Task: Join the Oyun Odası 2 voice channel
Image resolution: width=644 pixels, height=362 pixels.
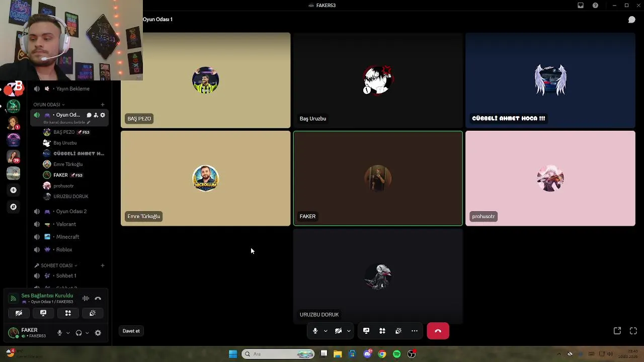Action: [69, 212]
